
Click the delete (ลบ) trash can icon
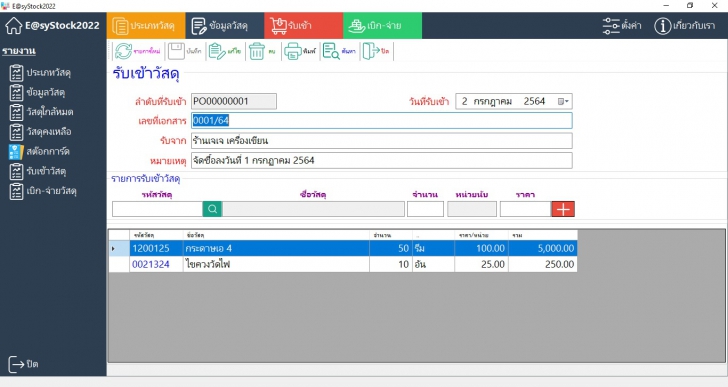(257, 51)
